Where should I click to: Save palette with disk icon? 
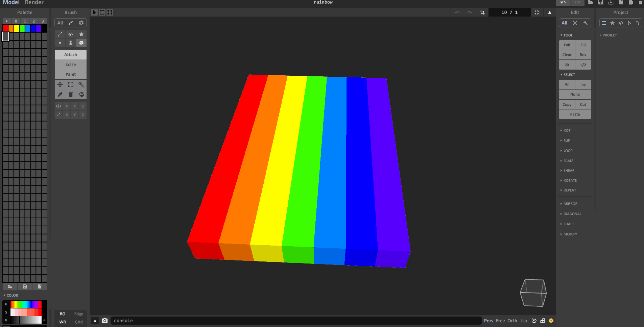click(25, 286)
